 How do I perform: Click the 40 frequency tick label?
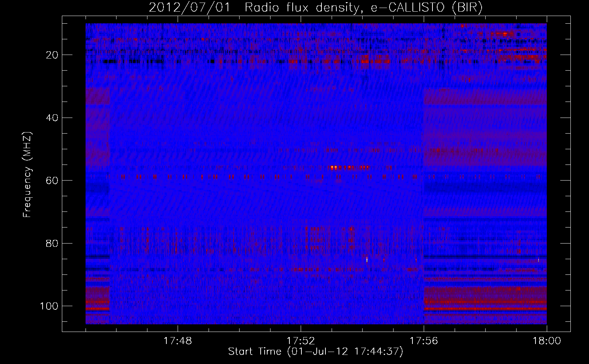[52, 118]
